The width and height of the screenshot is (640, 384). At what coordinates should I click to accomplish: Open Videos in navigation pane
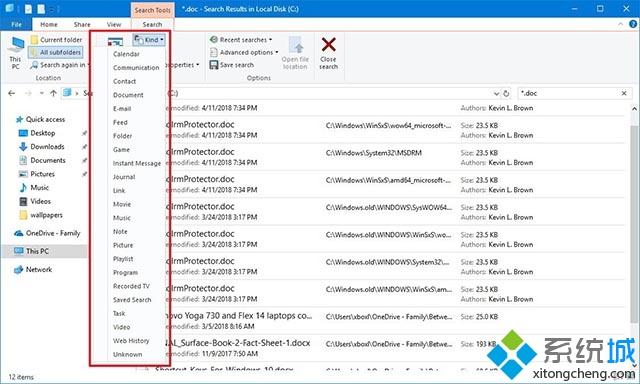pyautogui.click(x=35, y=201)
